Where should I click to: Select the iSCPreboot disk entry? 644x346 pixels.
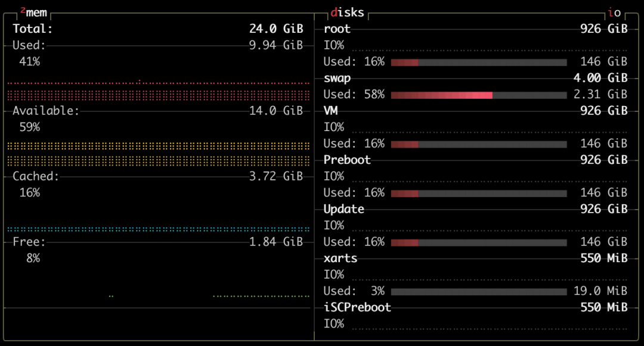click(x=357, y=307)
